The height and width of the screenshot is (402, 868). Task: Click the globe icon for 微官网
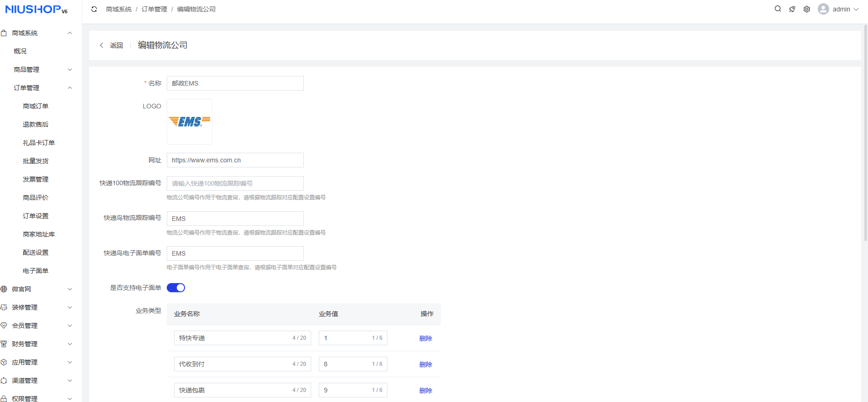tap(4, 289)
